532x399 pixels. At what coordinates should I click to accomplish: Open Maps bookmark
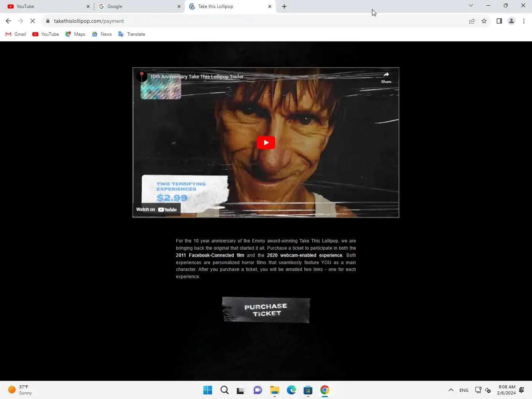75,34
